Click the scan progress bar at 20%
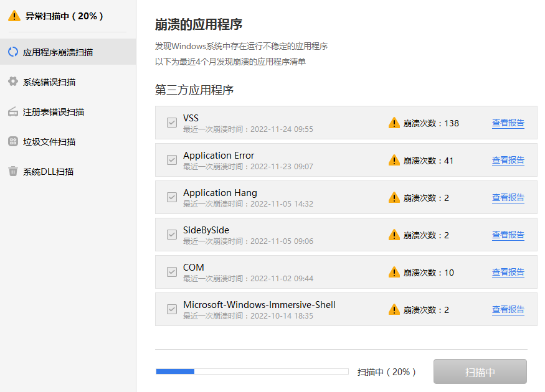This screenshot has width=545, height=392. click(x=252, y=371)
